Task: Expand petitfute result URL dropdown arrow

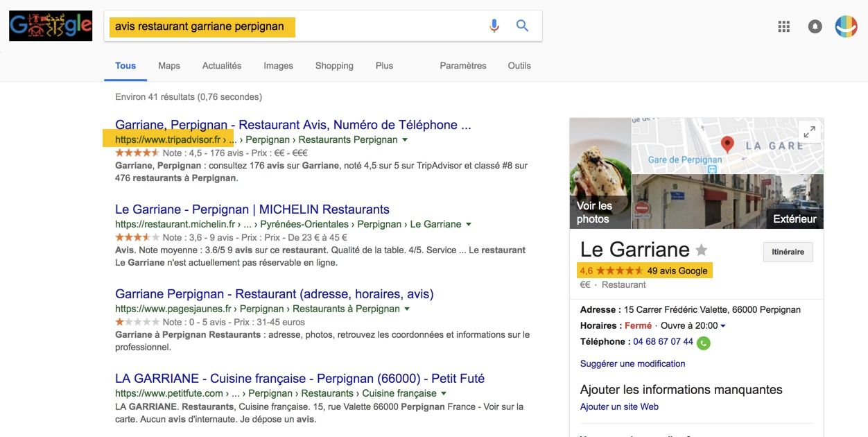Action: (x=444, y=394)
